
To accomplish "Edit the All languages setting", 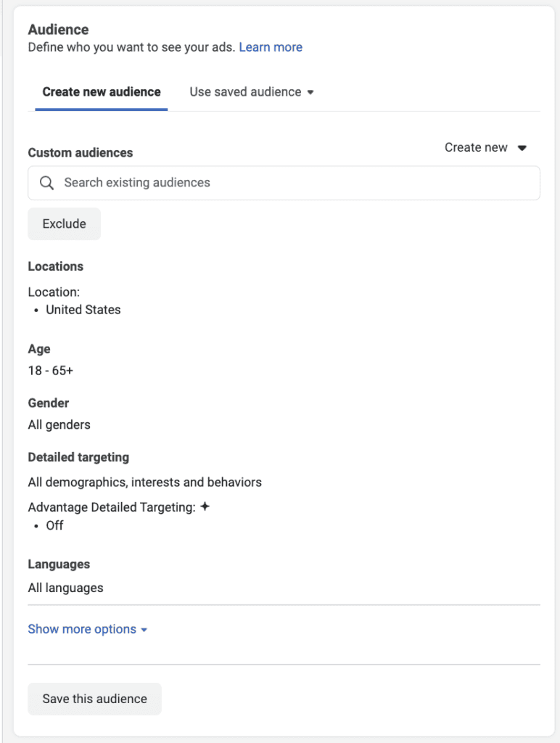I will pos(65,588).
